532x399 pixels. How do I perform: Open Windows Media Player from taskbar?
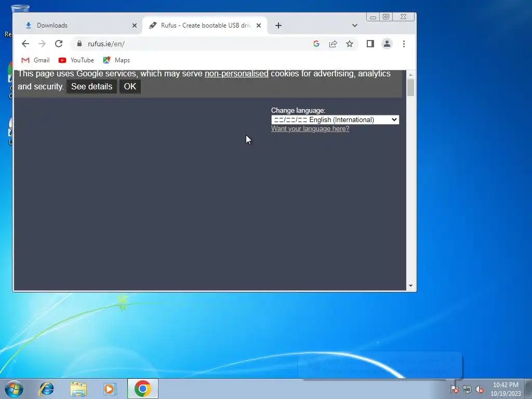[110, 389]
